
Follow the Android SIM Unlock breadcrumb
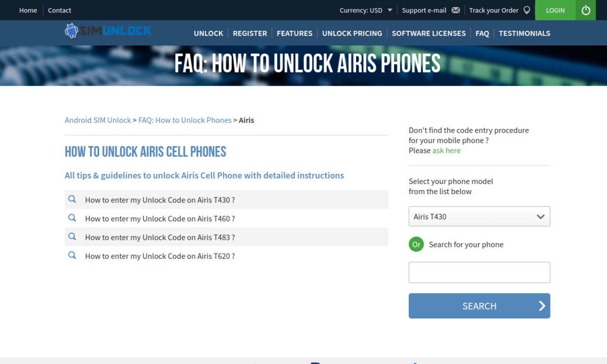coord(98,120)
